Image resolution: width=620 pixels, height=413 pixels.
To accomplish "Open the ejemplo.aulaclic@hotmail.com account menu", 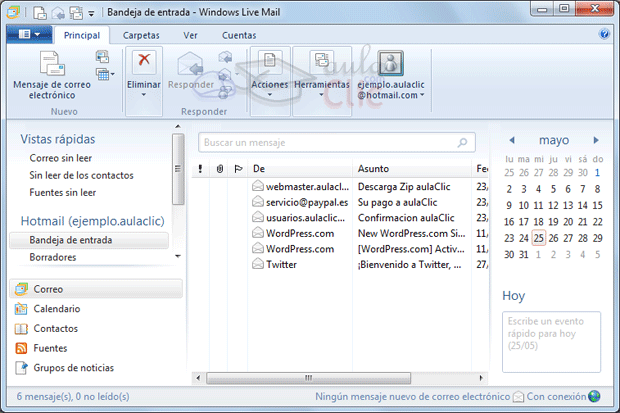I will (x=391, y=90).
